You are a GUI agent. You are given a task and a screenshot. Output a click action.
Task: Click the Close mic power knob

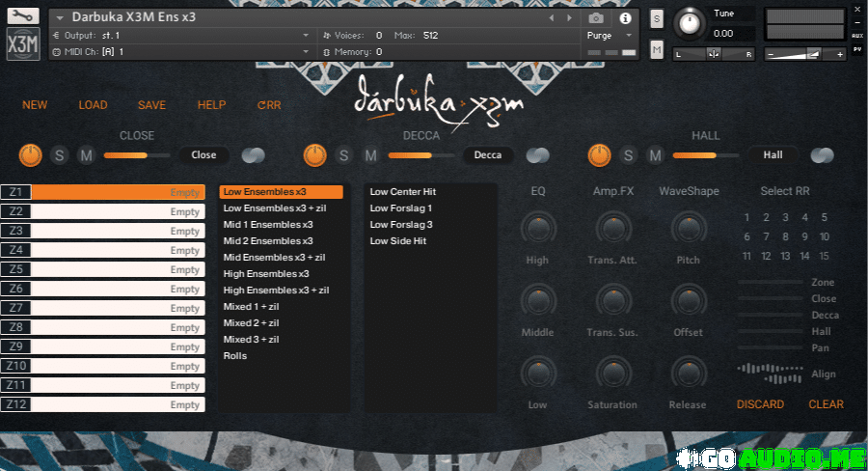[31, 154]
